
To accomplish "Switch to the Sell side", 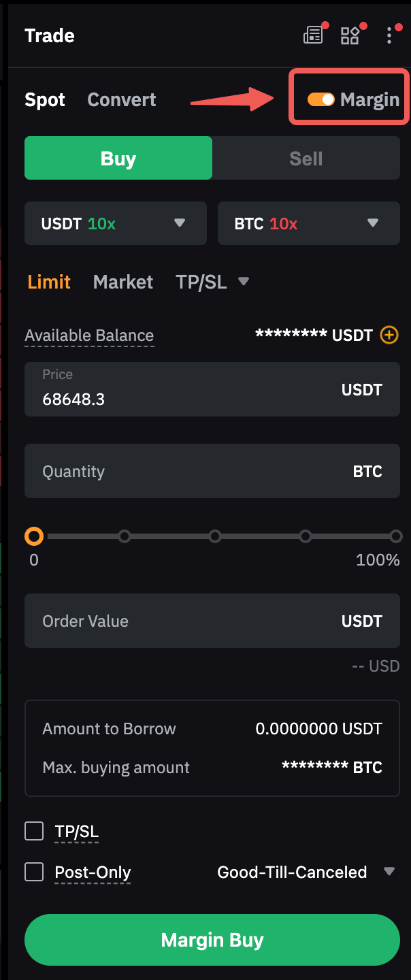I will (x=306, y=159).
